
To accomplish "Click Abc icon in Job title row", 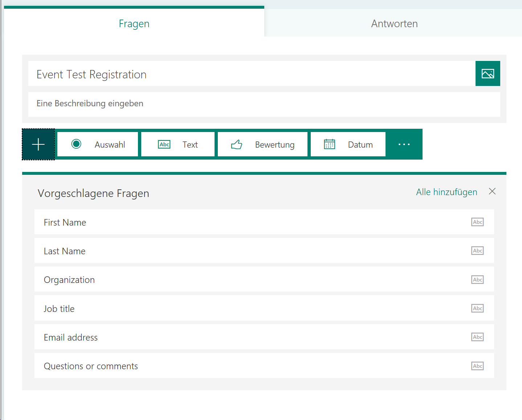I will (477, 308).
